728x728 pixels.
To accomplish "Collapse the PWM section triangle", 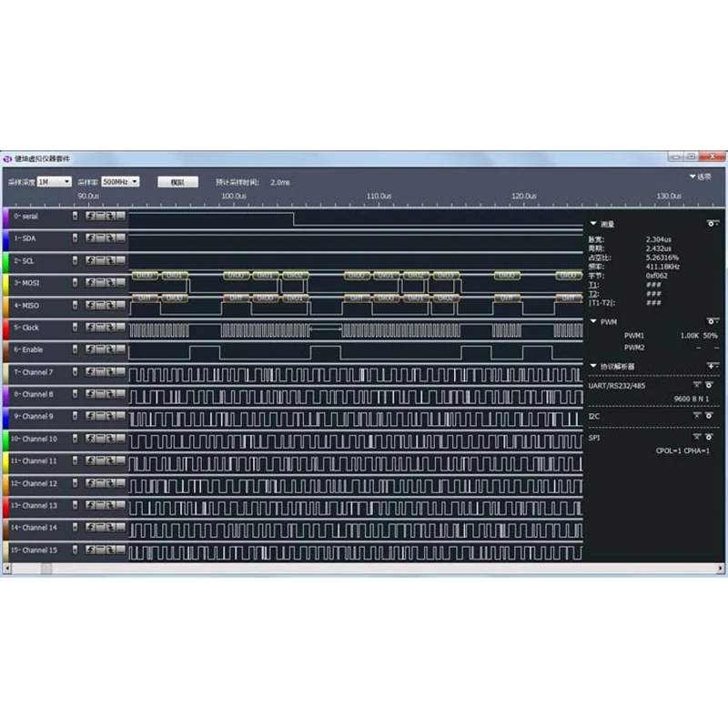I will tap(593, 321).
